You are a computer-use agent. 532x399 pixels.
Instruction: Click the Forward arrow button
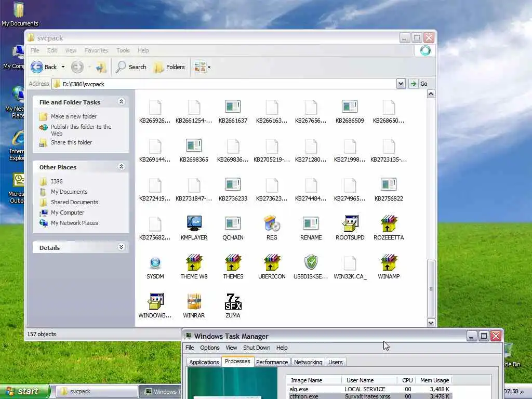click(77, 67)
